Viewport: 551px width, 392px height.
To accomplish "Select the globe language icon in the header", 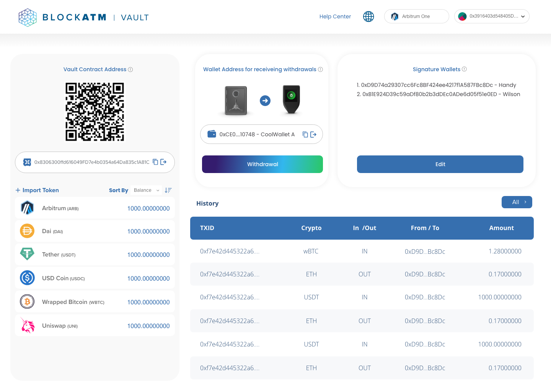I will [368, 16].
